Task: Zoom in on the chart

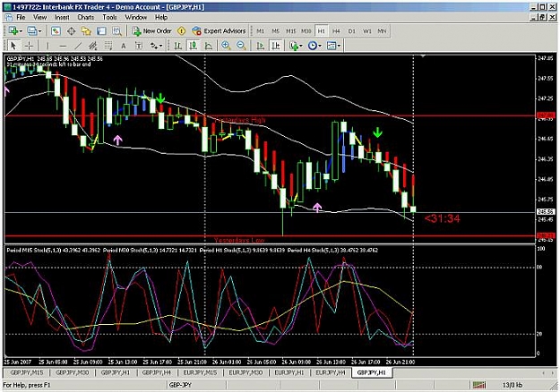Action: 226,46
